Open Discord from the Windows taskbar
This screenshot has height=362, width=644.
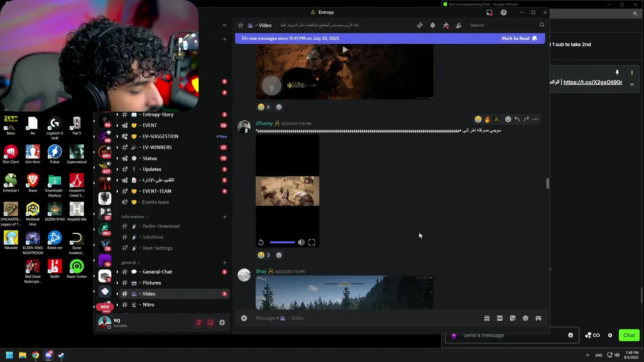click(x=48, y=355)
